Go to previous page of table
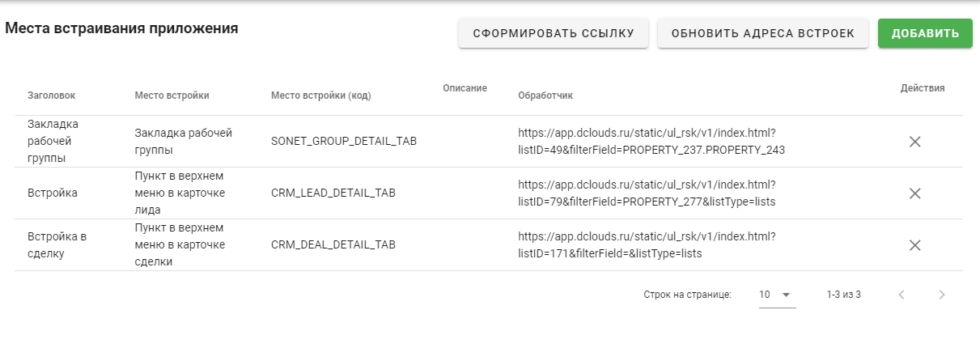This screenshot has width=980, height=344. coord(902,295)
